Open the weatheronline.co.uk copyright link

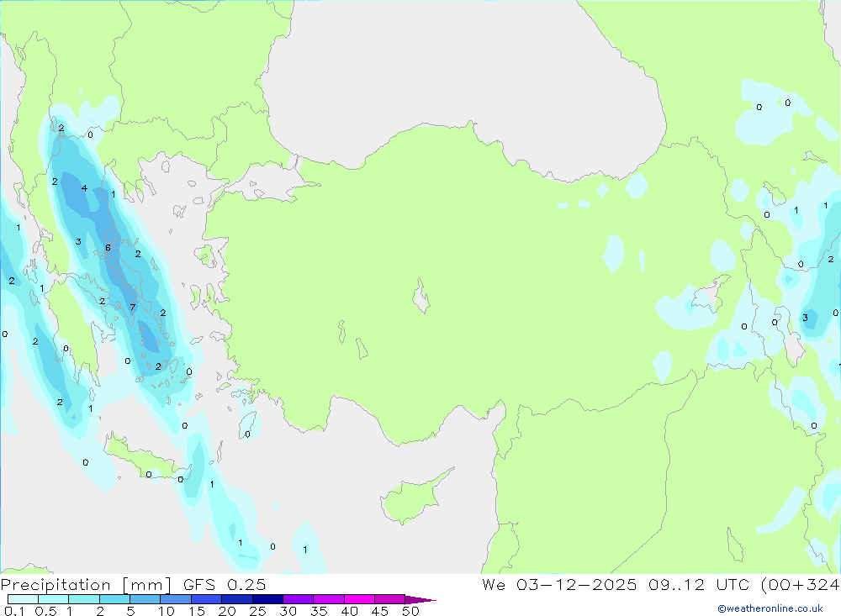[770, 608]
